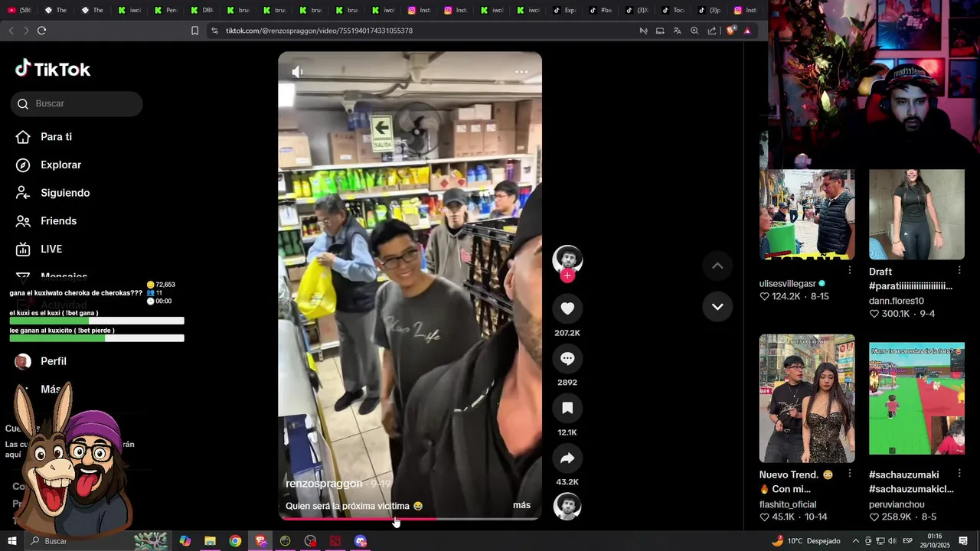
Task: Open the weather widget 10°C Despejado
Action: pyautogui.click(x=805, y=541)
